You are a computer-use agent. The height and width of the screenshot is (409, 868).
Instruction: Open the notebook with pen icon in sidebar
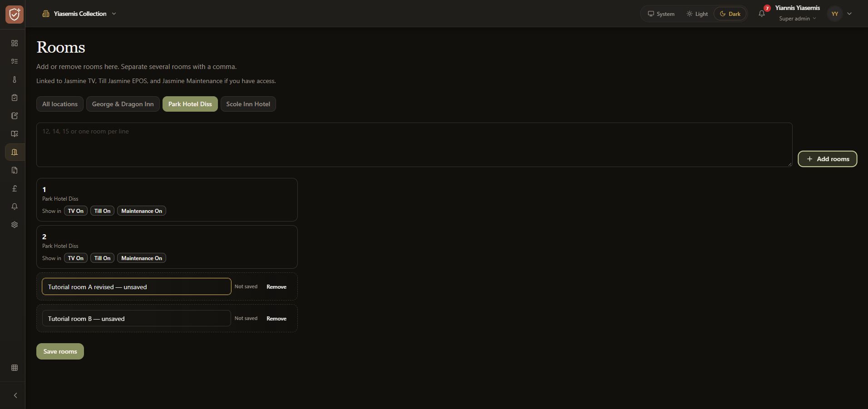(x=15, y=116)
